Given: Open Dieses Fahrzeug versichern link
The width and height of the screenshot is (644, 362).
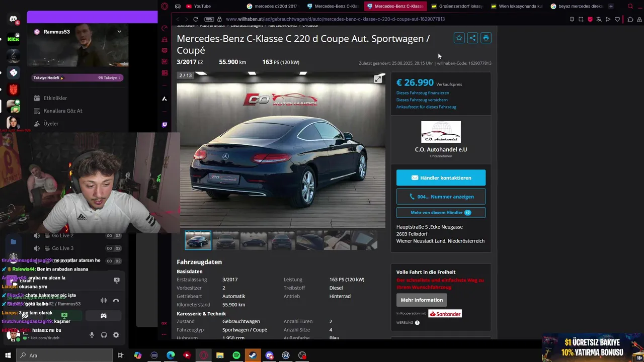Looking at the screenshot, I should pyautogui.click(x=422, y=100).
